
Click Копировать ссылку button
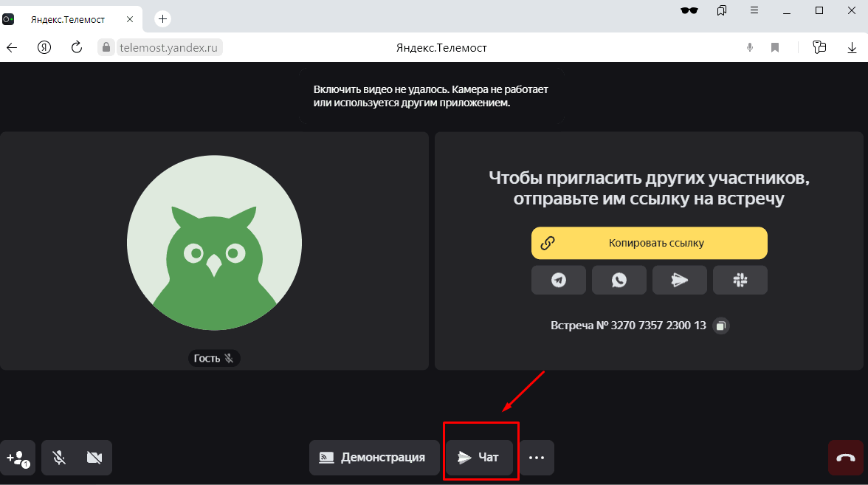click(x=650, y=243)
